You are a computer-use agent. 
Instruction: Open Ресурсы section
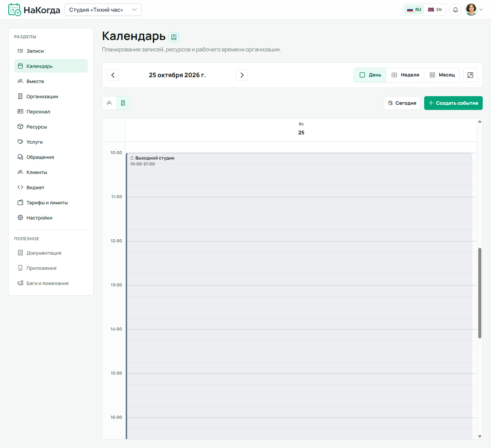point(51,127)
